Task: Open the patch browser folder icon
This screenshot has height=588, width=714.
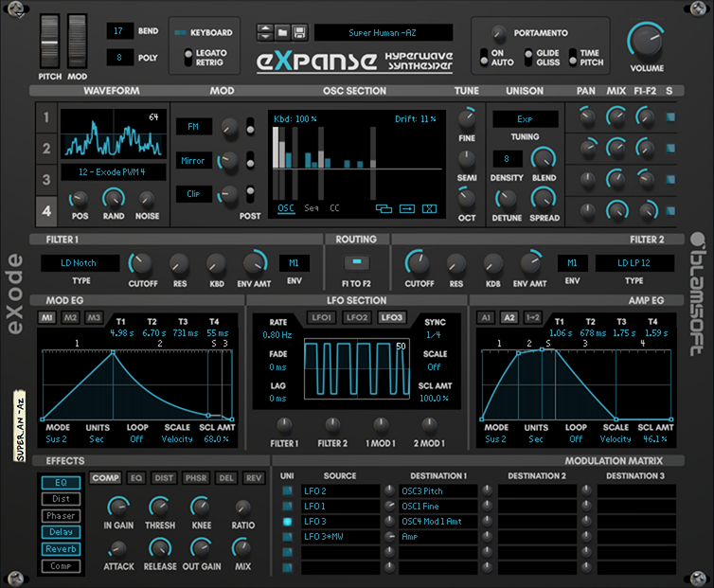Action: coord(282,33)
